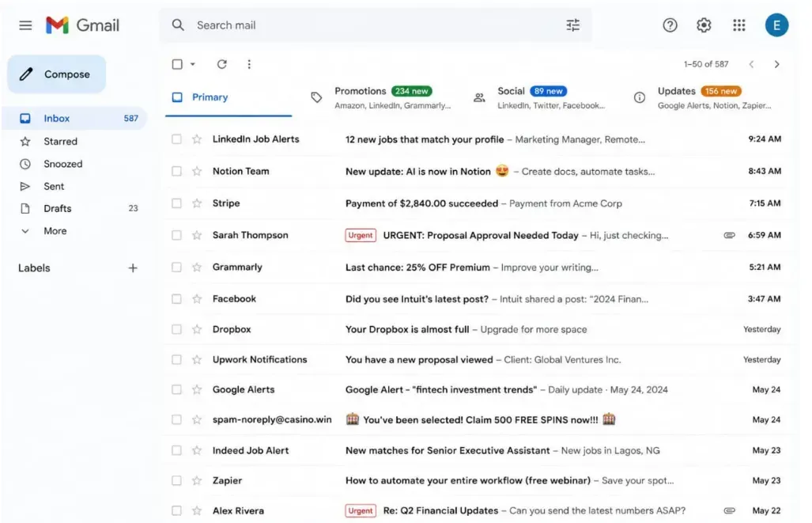Image resolution: width=812 pixels, height=523 pixels.
Task: Open the Support help icon
Action: [x=670, y=25]
